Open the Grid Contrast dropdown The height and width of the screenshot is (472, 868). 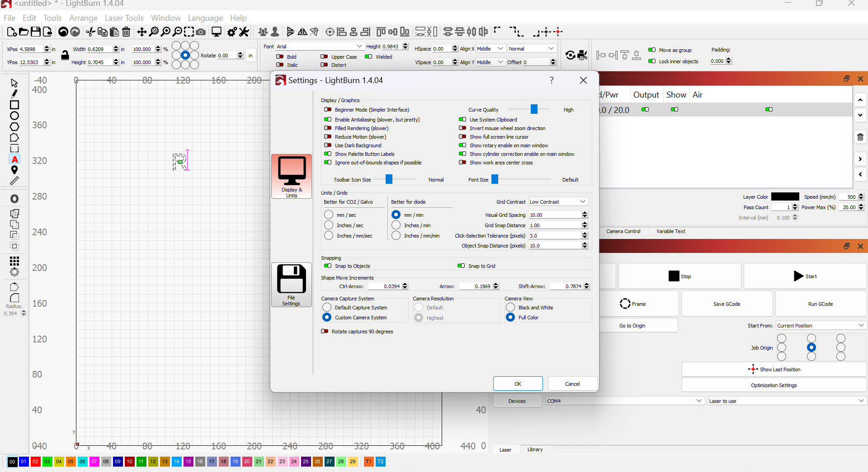coord(558,202)
